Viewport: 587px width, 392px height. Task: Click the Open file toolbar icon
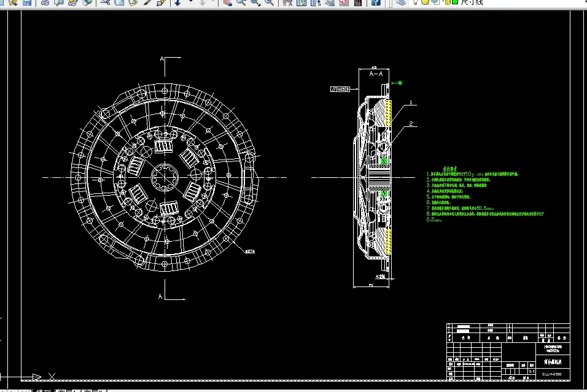[13, 2]
